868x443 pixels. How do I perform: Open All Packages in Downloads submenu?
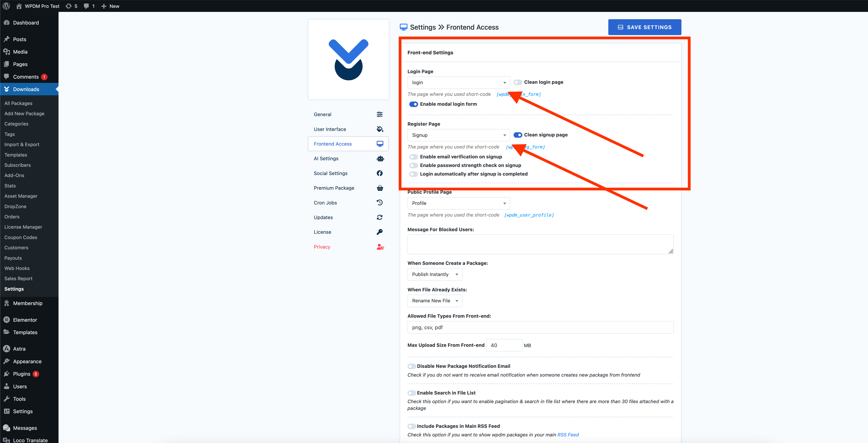[x=18, y=103]
